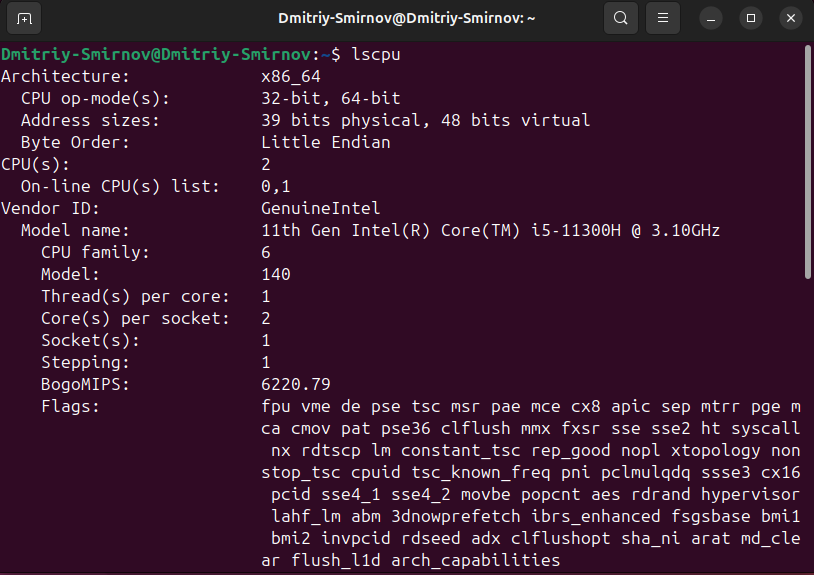Open the hamburger menu

(662, 19)
